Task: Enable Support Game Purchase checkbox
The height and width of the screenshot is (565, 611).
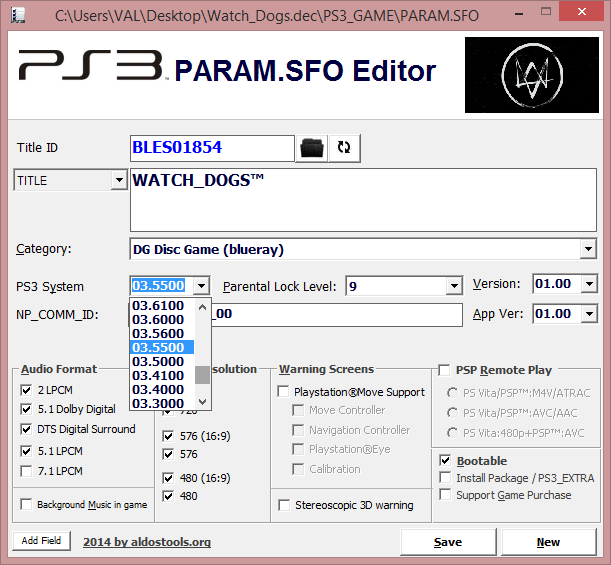Action: [445, 495]
